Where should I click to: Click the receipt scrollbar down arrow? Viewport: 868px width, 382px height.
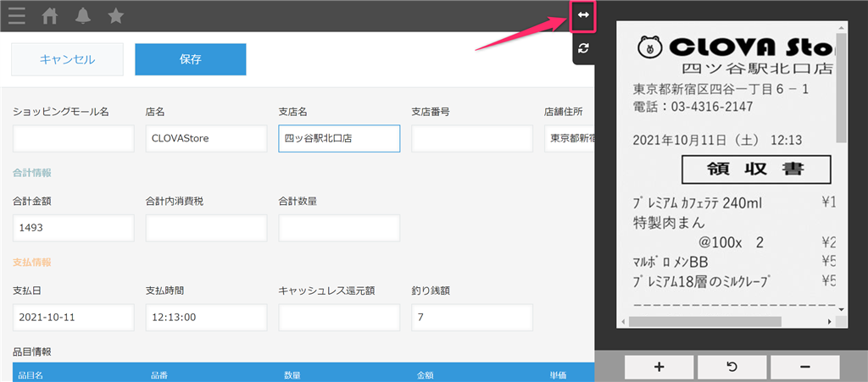pos(842,309)
